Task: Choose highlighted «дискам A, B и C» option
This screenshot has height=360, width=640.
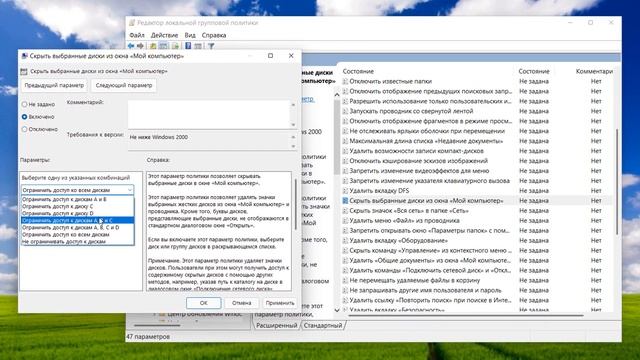Action: pyautogui.click(x=78, y=220)
